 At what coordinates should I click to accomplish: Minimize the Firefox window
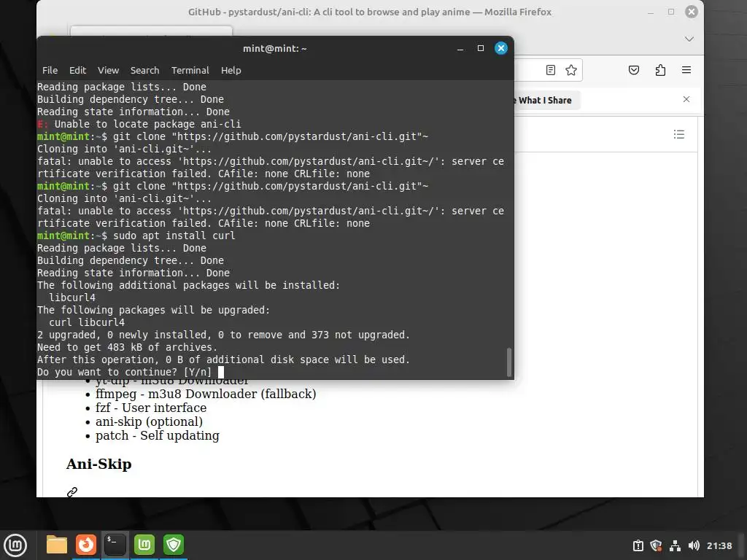click(651, 12)
